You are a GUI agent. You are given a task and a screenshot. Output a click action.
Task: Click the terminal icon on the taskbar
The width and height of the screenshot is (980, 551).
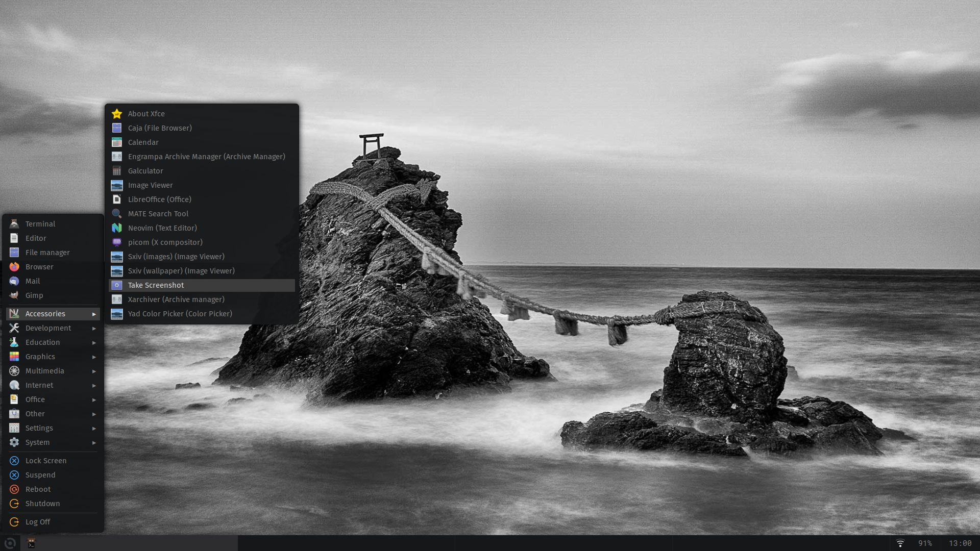click(31, 543)
